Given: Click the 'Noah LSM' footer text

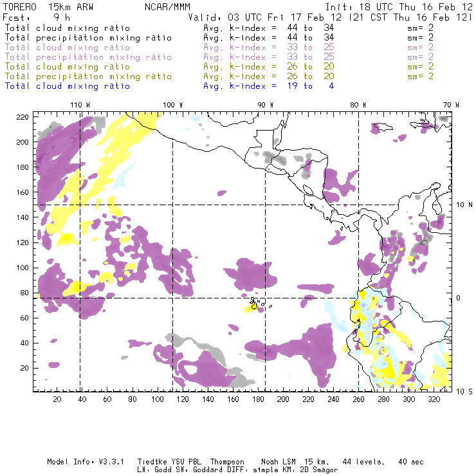Looking at the screenshot, I should click(279, 462).
